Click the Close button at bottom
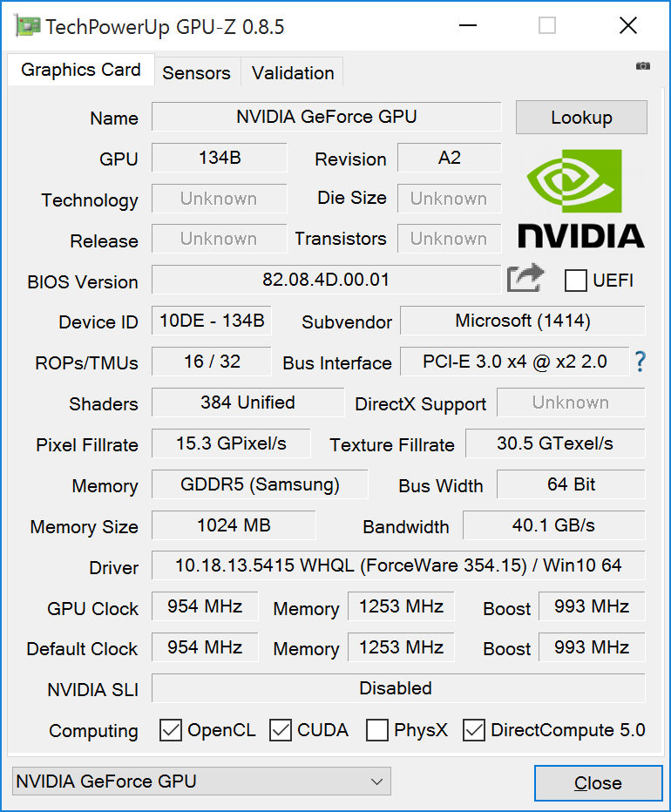671x812 pixels. pos(598,783)
